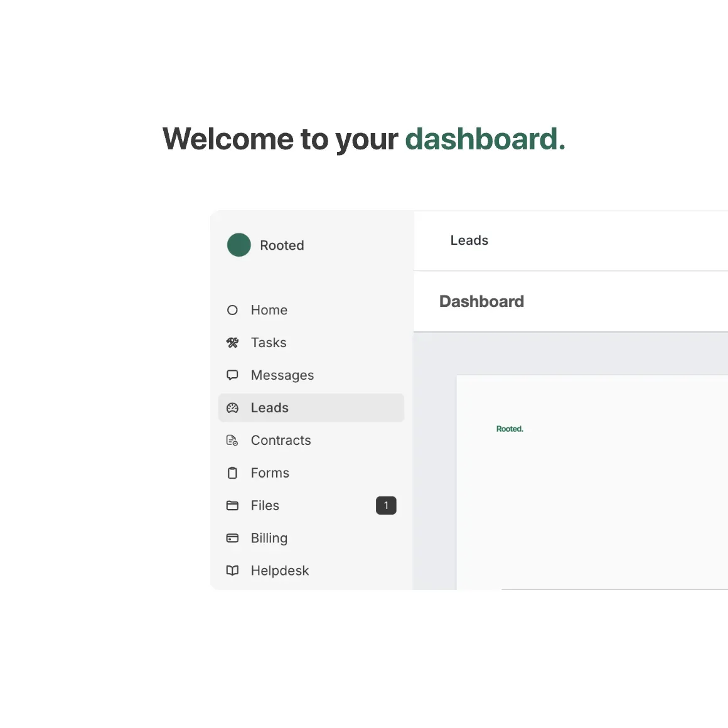Click the Messages speech bubble icon

click(x=232, y=375)
